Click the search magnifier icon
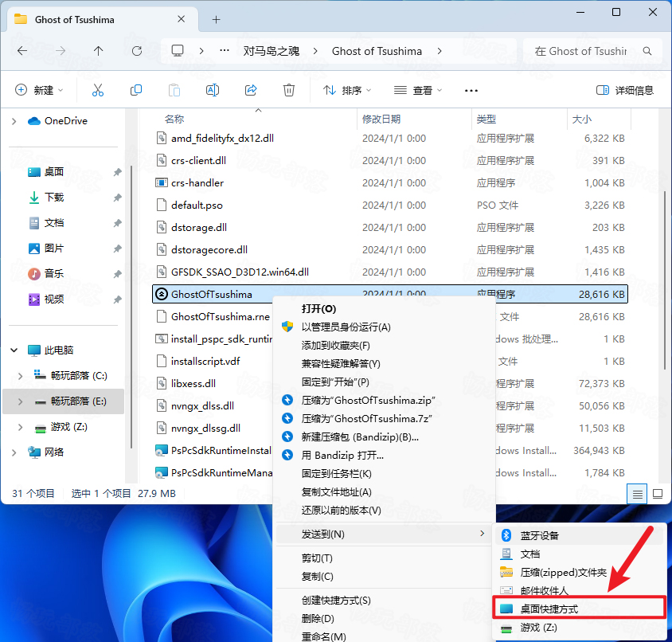 pyautogui.click(x=647, y=52)
